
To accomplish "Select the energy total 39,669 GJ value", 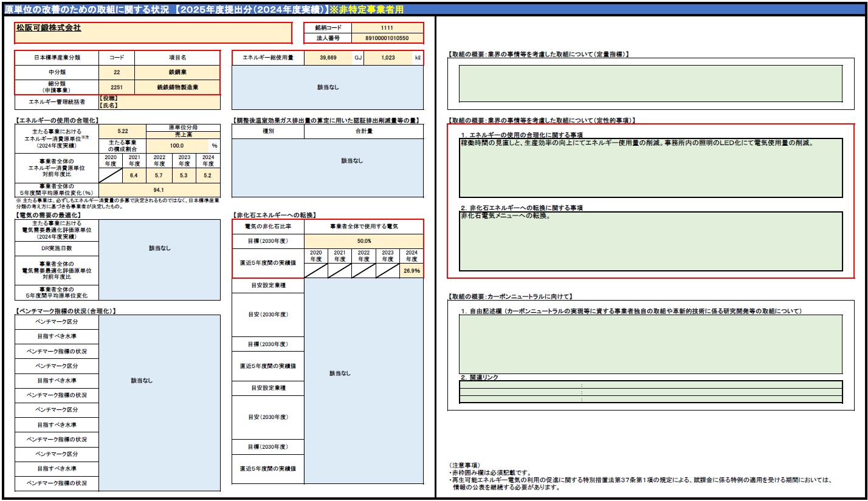I will tap(327, 58).
